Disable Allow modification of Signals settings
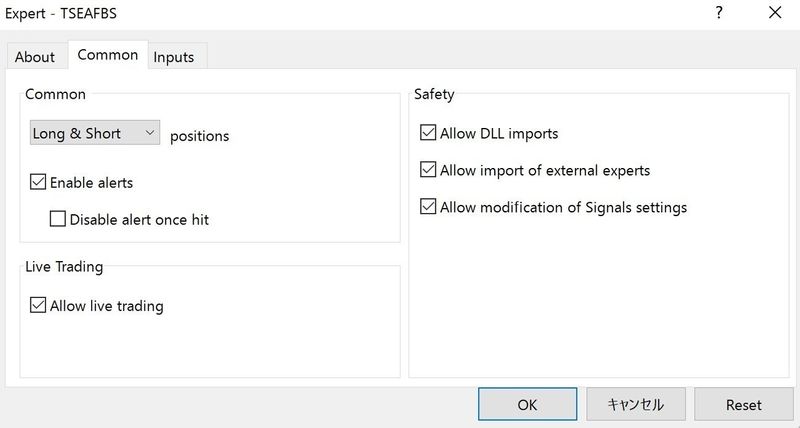This screenshot has width=800, height=428. tap(429, 207)
